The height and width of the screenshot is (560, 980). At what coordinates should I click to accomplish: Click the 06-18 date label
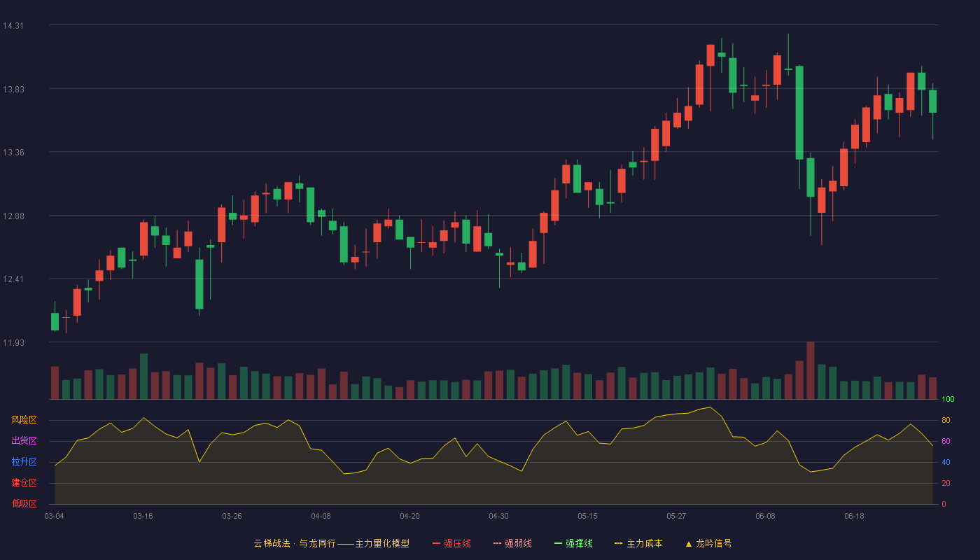854,516
